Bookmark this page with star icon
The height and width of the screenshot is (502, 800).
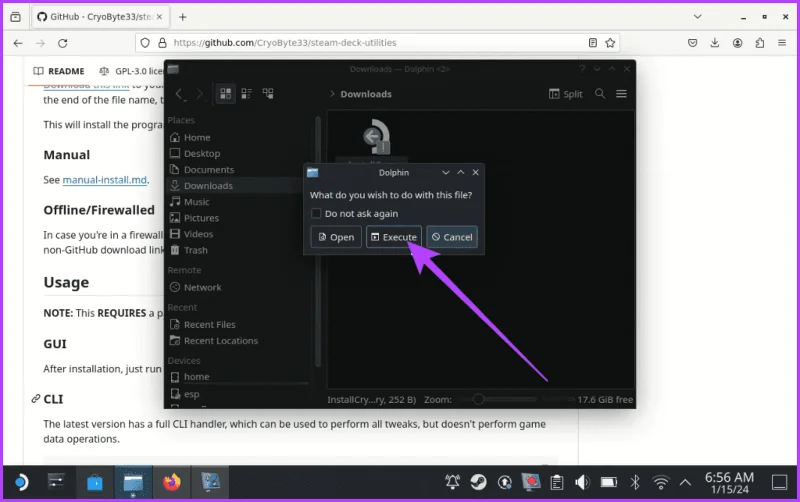point(610,43)
